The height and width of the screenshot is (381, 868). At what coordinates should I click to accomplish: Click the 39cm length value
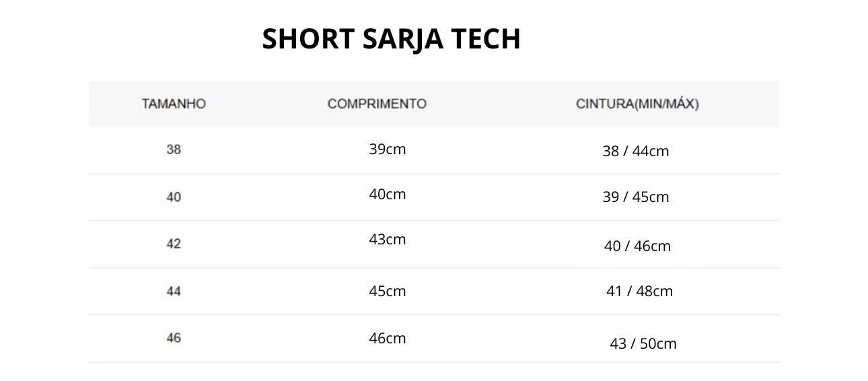[388, 149]
